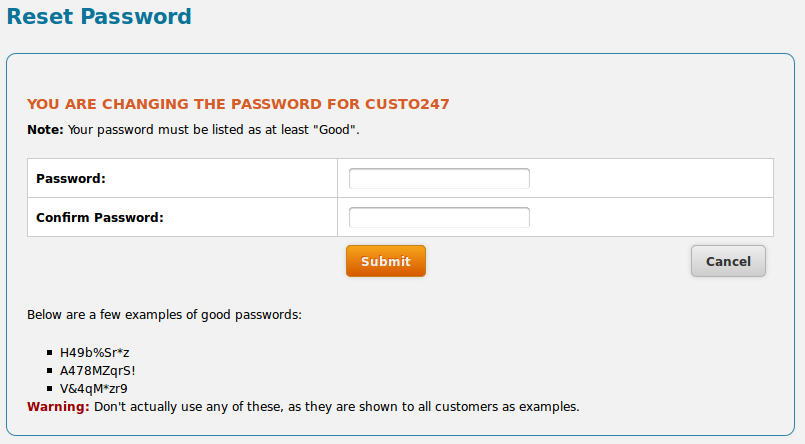Click the Password input field

(439, 178)
